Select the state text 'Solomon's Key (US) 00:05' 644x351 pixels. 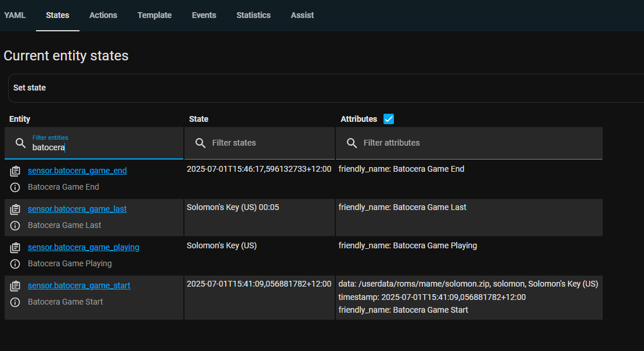233,207
